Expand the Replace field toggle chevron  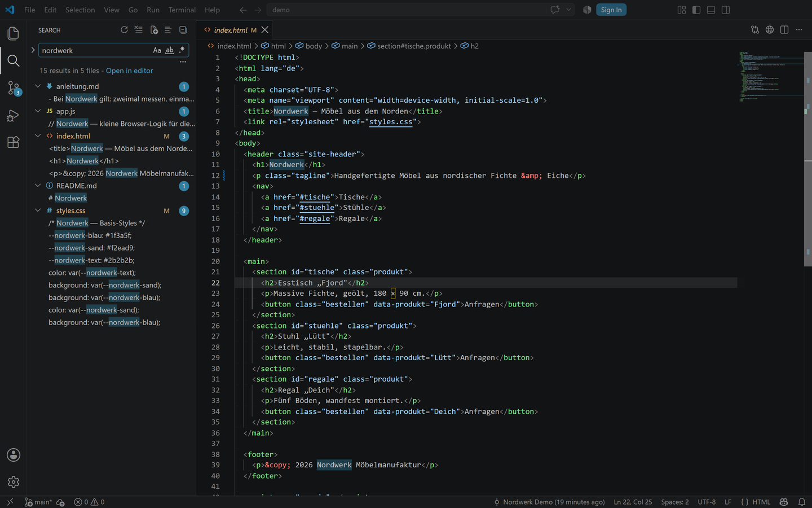tap(33, 50)
